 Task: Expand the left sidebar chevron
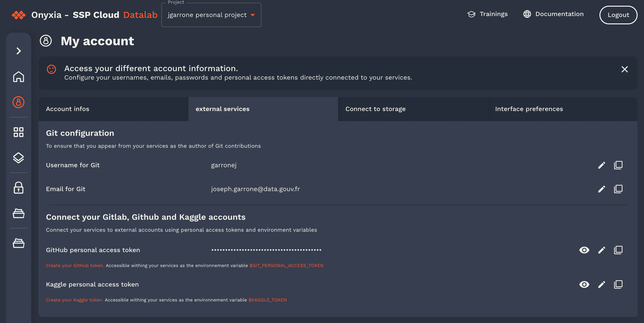click(18, 51)
